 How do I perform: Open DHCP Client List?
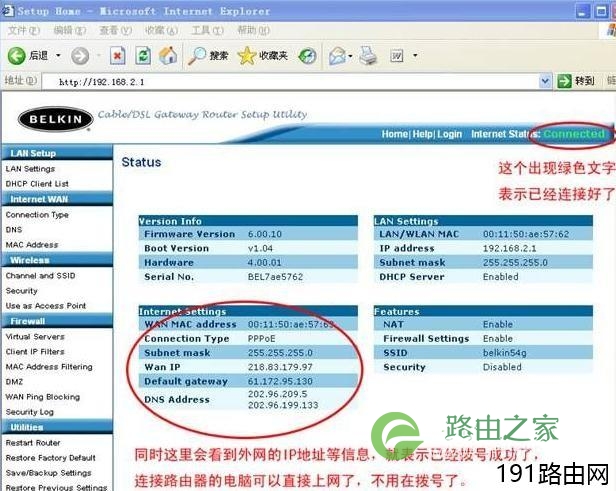tap(37, 184)
